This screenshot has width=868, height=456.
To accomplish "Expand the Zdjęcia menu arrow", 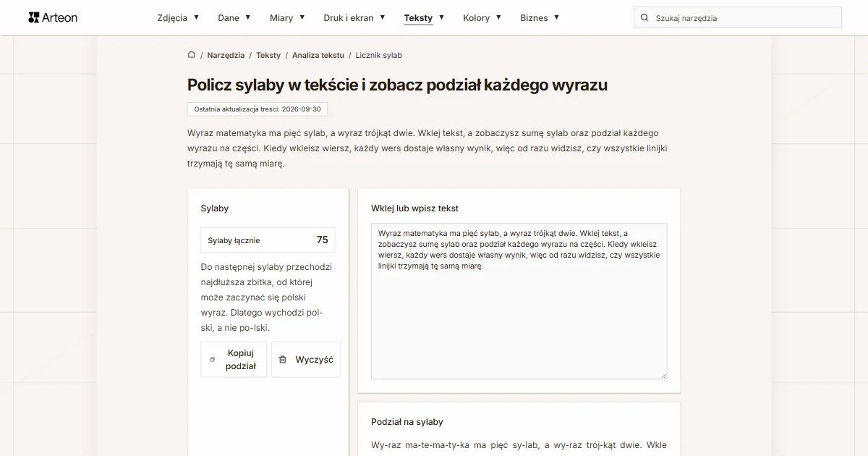I will tap(197, 17).
